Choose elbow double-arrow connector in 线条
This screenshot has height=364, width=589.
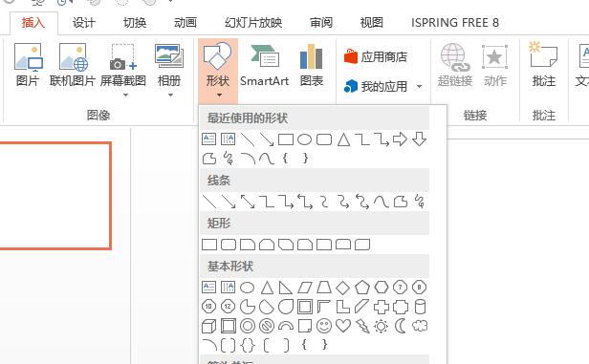[305, 202]
